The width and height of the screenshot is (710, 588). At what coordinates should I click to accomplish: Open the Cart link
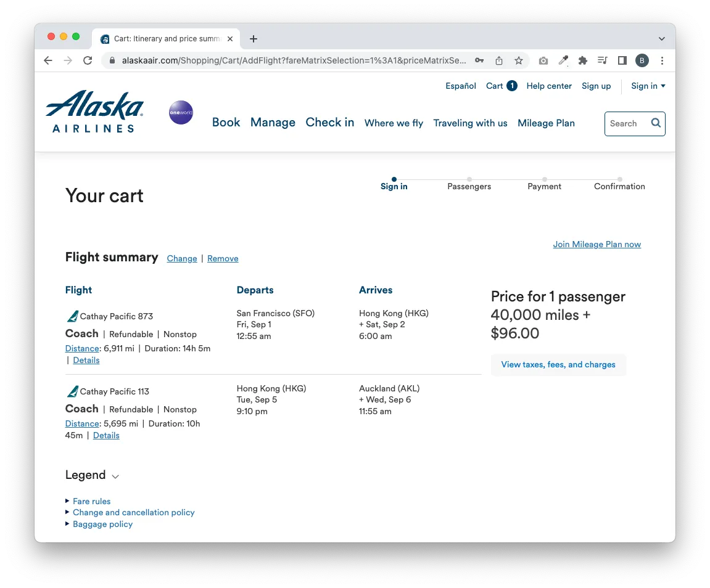[495, 86]
